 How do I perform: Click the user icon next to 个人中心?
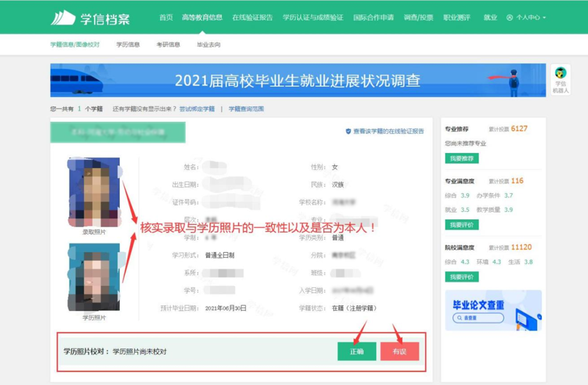[509, 18]
